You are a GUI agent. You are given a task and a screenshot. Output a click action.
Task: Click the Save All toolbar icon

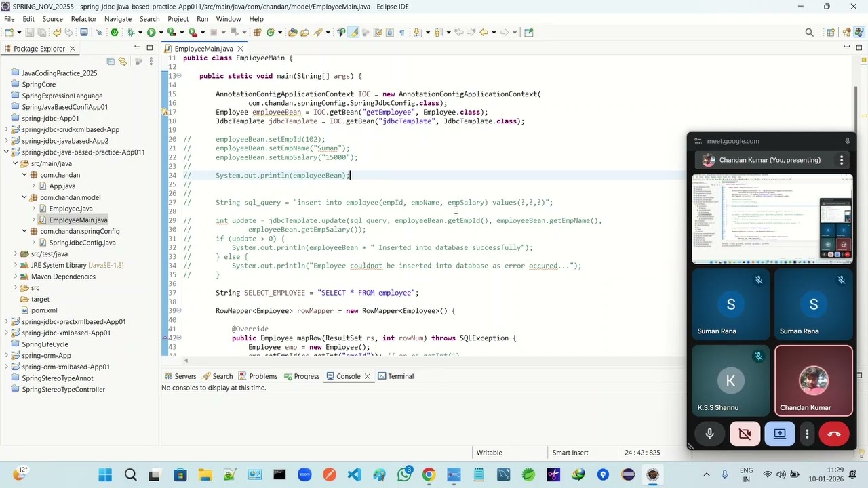tap(42, 32)
